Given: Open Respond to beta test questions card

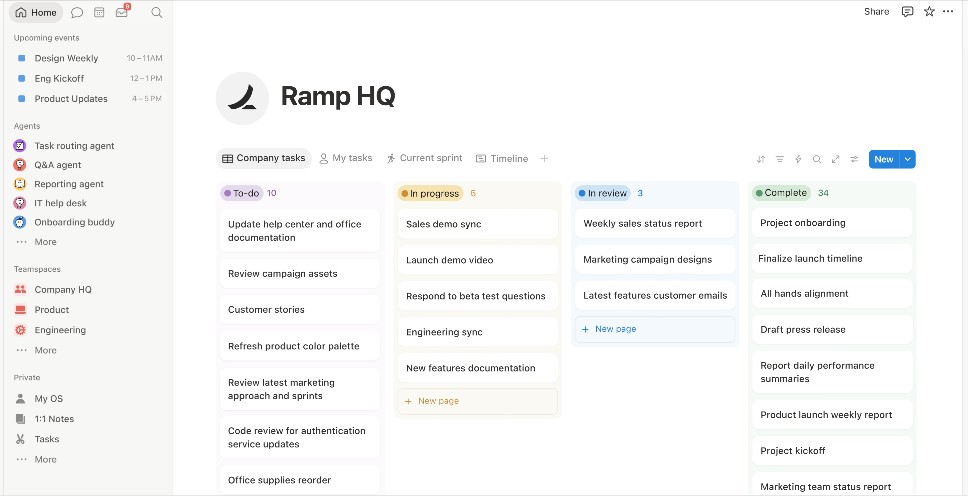Looking at the screenshot, I should coord(478,297).
